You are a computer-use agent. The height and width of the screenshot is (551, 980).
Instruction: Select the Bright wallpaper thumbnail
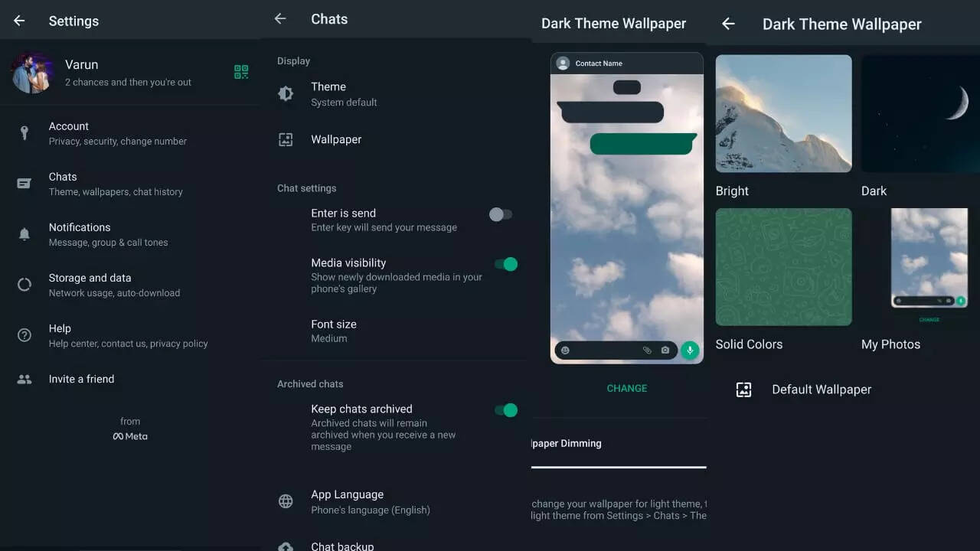[783, 113]
